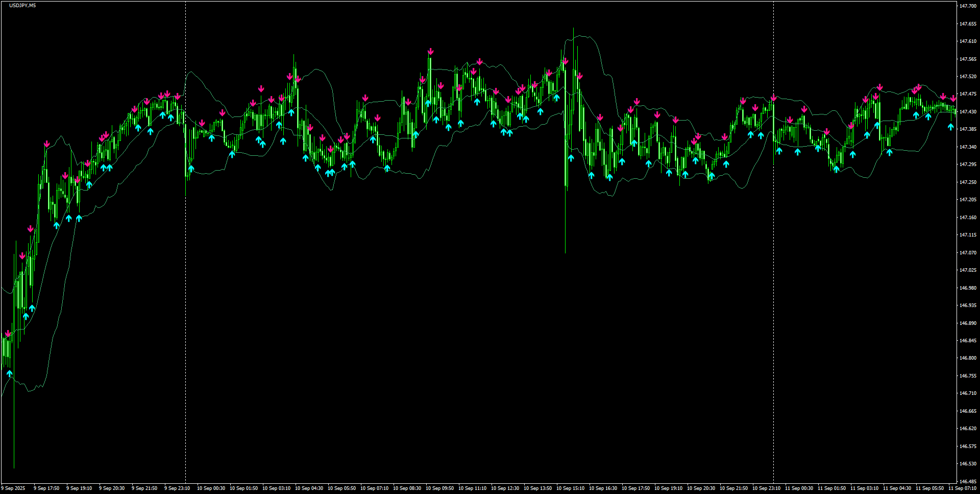Click the 146.755 price label
This screenshot has width=980, height=494.
click(x=968, y=376)
